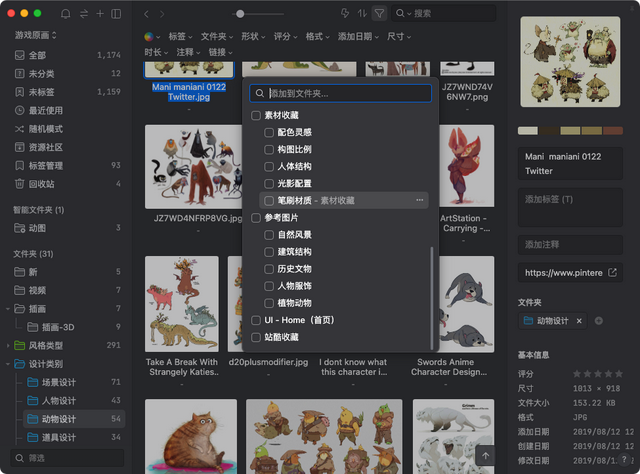
Task: Open 回收站 trash in the sidebar
Action: point(67,184)
